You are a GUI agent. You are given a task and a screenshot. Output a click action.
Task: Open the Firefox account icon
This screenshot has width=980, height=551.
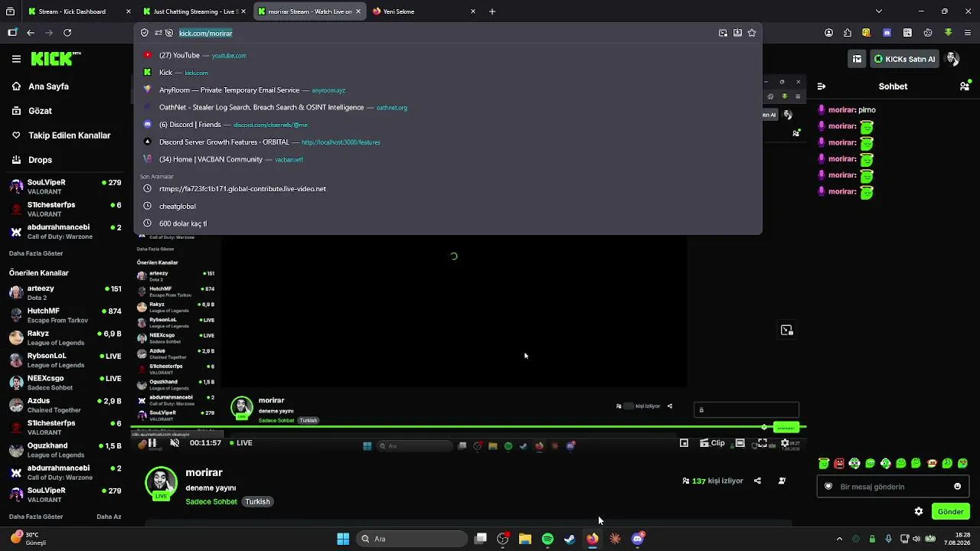click(x=829, y=33)
